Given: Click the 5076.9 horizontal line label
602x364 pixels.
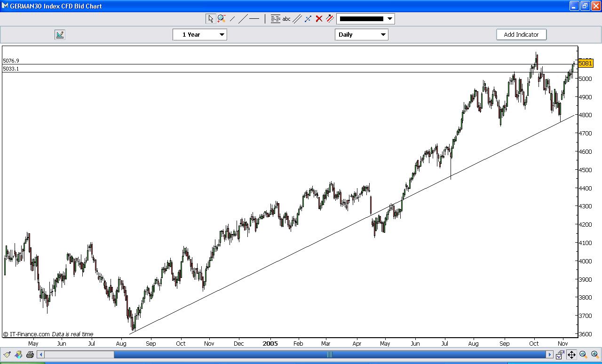Looking at the screenshot, I should tap(11, 61).
